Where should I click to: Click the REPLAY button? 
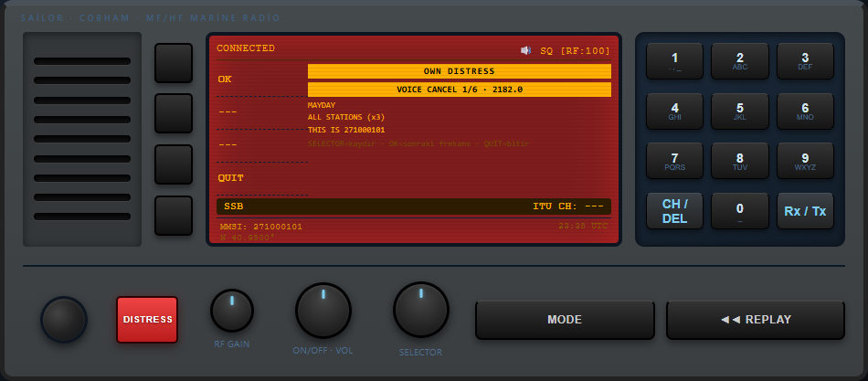pyautogui.click(x=756, y=320)
